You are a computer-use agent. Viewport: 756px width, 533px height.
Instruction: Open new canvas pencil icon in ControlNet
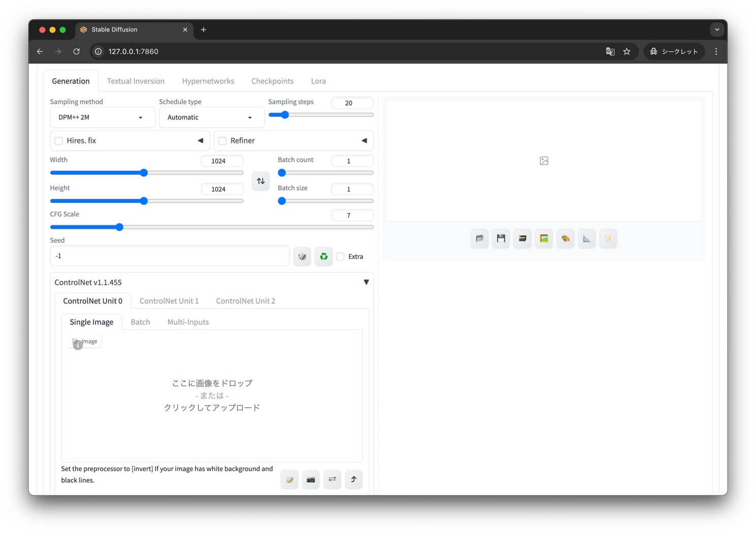(289, 479)
